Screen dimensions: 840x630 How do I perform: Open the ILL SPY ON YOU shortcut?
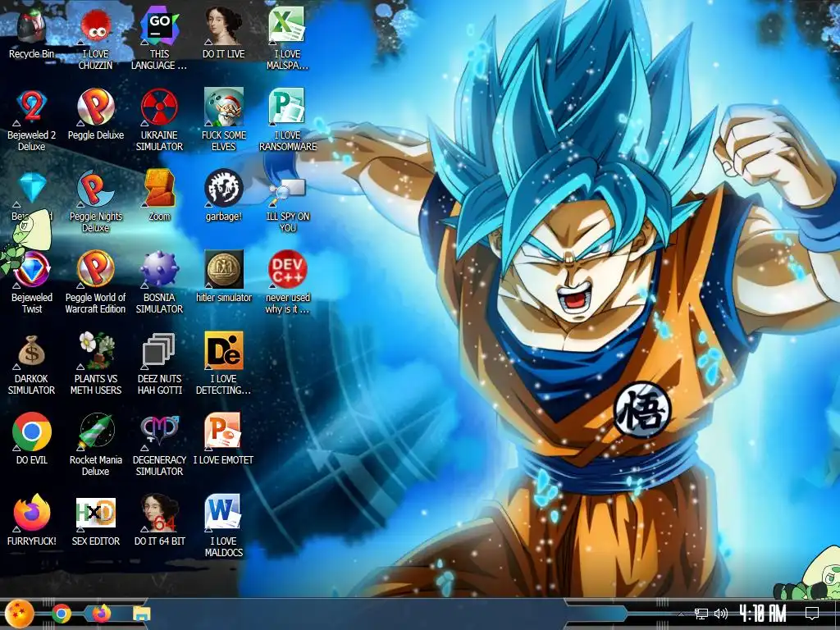[x=287, y=190]
